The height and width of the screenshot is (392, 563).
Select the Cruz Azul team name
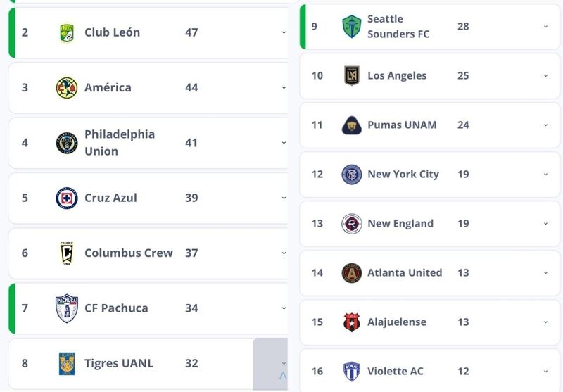click(x=110, y=198)
